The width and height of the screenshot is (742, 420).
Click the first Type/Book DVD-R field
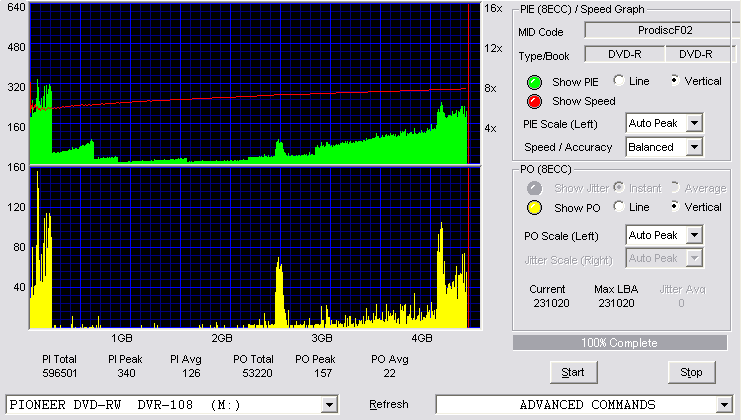pyautogui.click(x=625, y=54)
